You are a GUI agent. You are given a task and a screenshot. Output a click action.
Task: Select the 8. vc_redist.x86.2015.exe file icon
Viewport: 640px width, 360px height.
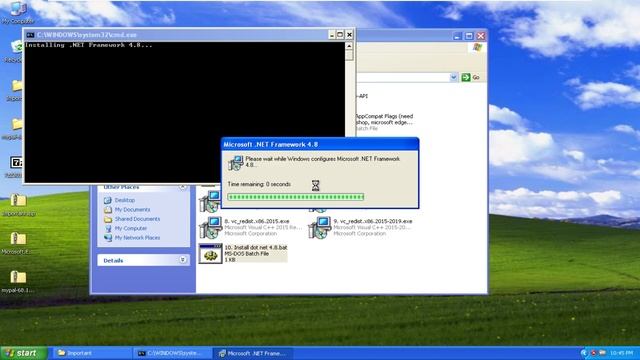click(x=210, y=227)
